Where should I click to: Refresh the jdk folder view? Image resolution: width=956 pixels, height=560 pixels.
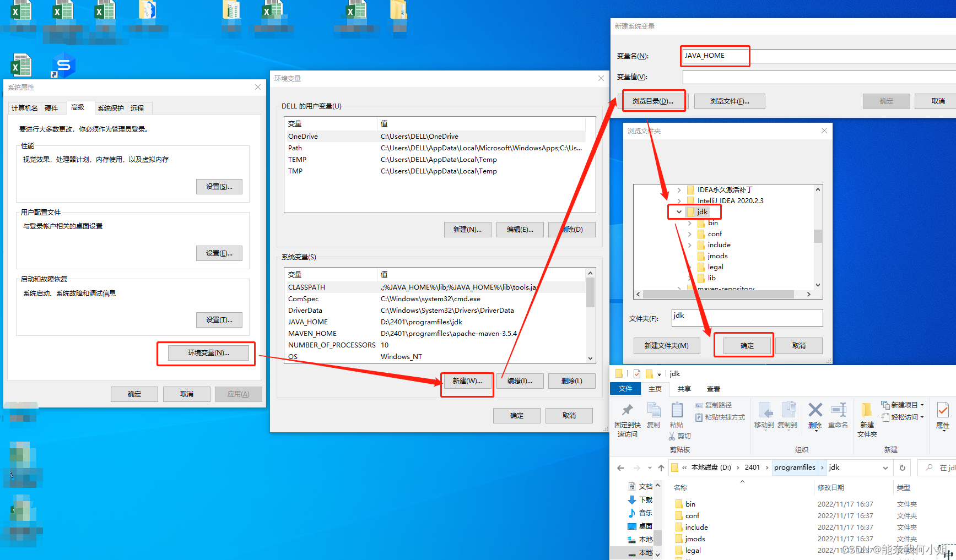[902, 467]
